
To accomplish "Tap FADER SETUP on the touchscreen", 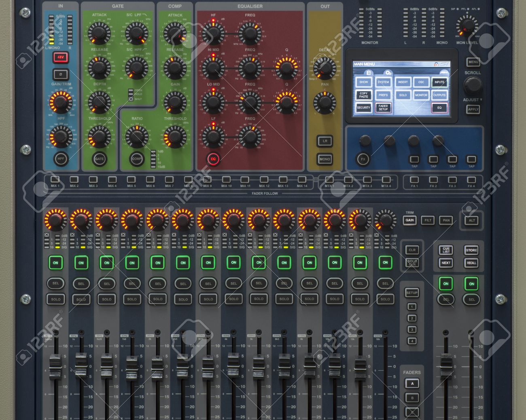I will 383,108.
